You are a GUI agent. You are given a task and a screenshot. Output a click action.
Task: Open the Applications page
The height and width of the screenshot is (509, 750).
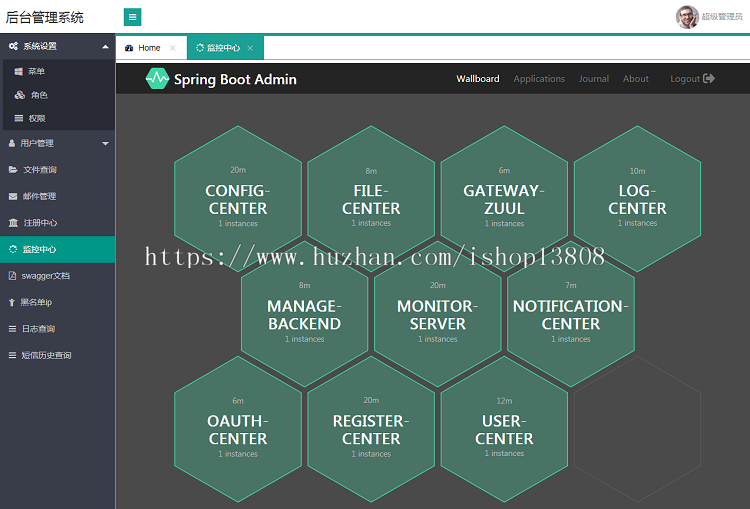pos(539,78)
